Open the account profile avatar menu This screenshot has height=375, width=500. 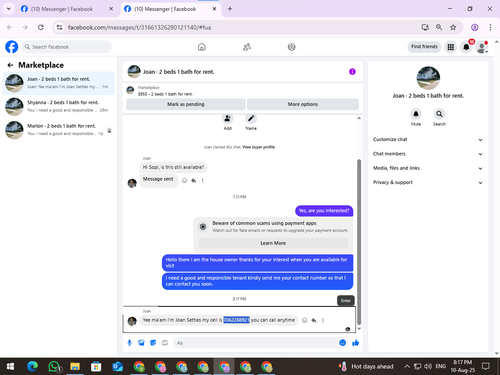point(482,47)
